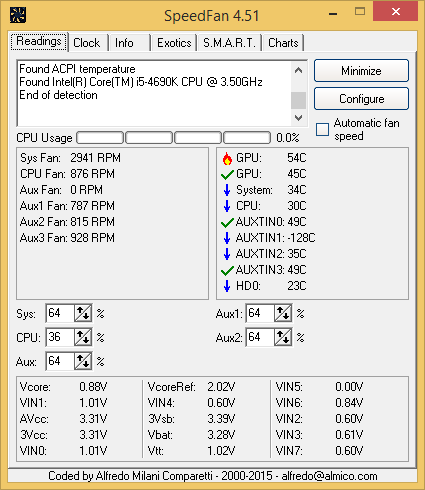The width and height of the screenshot is (425, 490).
Task: Click the green check icon beside GPU 45C
Action: (x=227, y=174)
